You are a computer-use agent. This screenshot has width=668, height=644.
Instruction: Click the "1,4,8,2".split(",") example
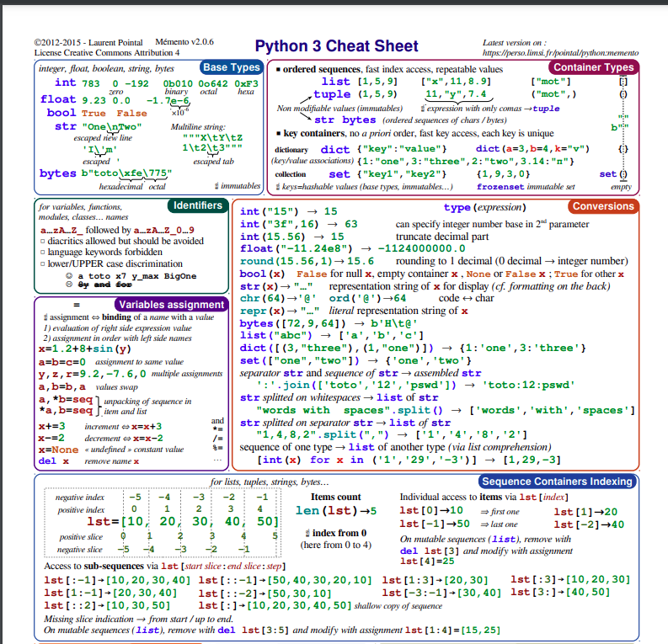(x=392, y=435)
